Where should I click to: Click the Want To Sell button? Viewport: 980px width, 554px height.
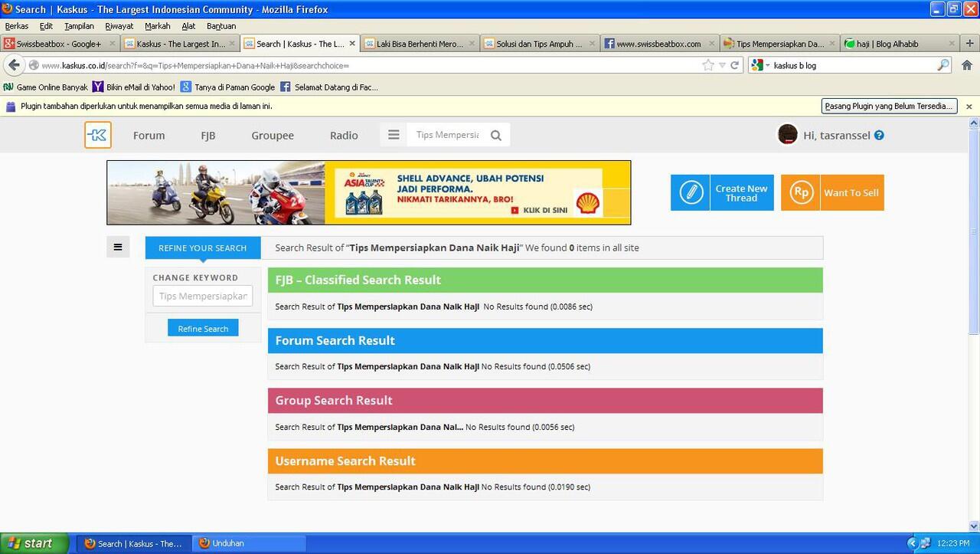coord(832,192)
